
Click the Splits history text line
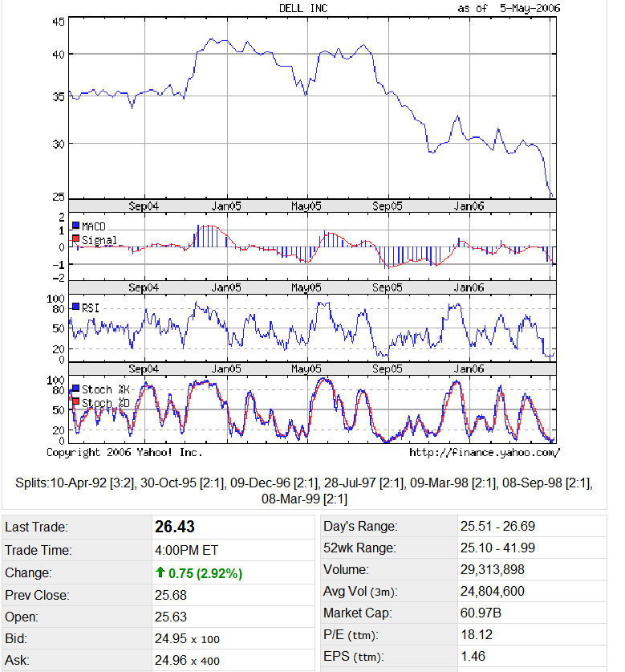(x=304, y=491)
